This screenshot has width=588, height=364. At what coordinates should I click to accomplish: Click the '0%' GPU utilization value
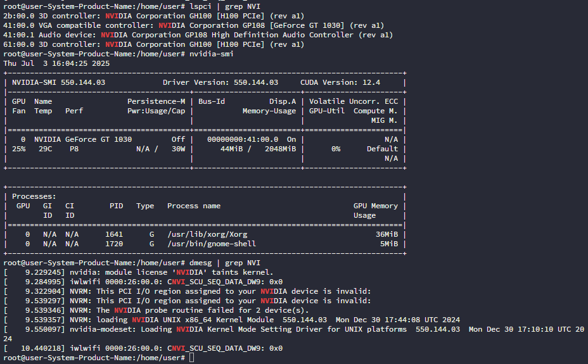point(336,149)
